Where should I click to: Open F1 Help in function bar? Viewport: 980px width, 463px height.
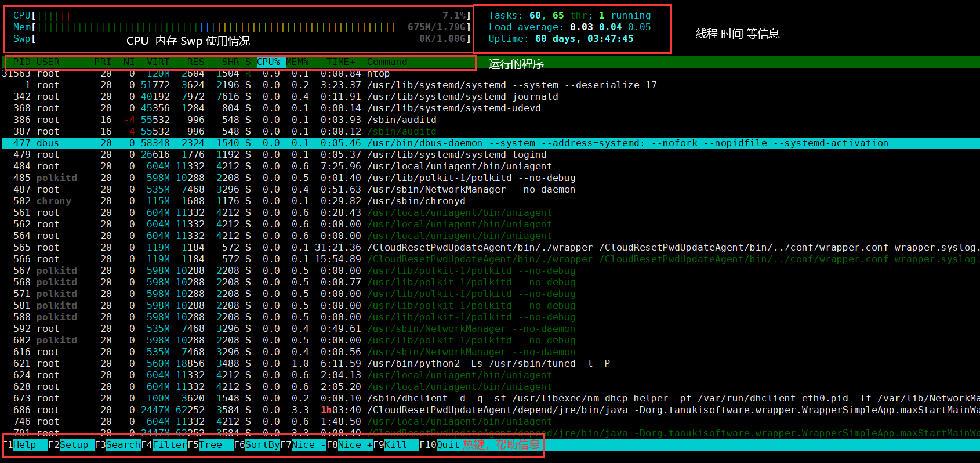pos(25,445)
